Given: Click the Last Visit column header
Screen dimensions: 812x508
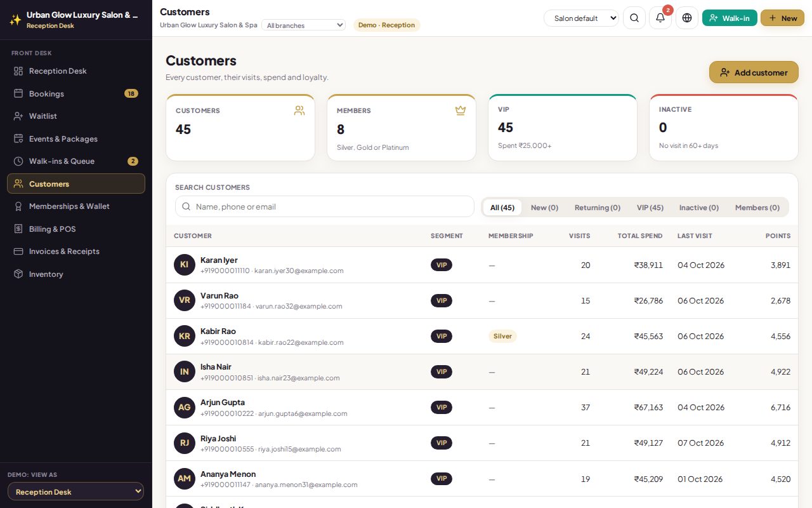Looking at the screenshot, I should point(695,236).
